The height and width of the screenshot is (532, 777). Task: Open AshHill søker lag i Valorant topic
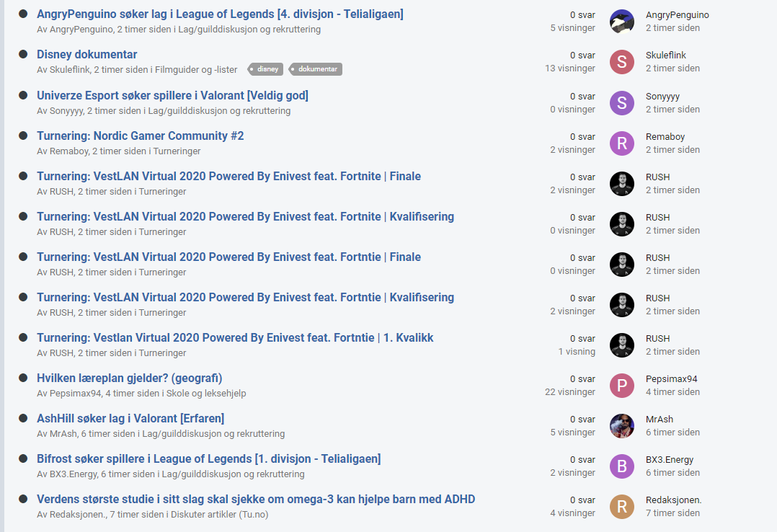pos(130,418)
